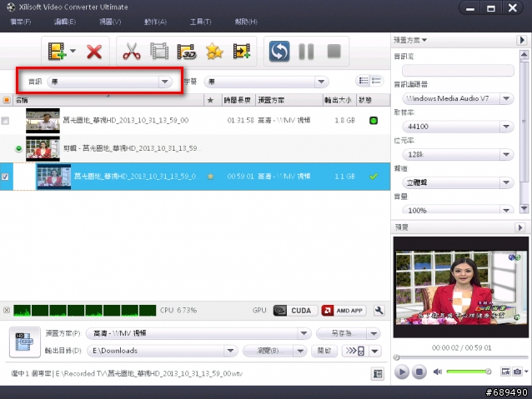Uncheck the selected third file's checkbox
The width and height of the screenshot is (532, 399).
(7, 177)
